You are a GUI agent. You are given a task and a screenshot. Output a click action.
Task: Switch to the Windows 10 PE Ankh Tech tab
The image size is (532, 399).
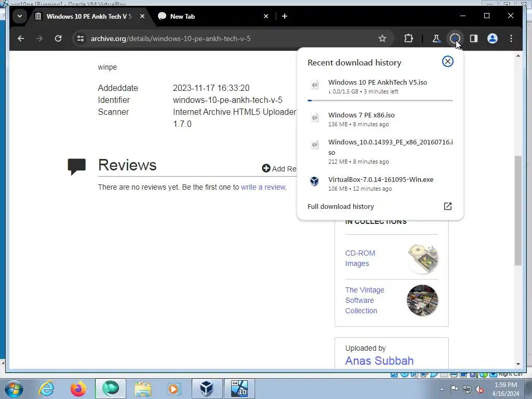pyautogui.click(x=89, y=16)
